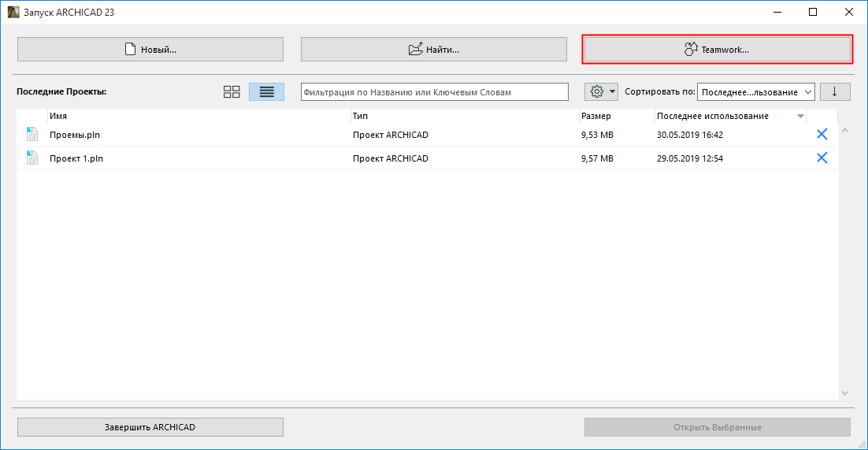Maximize the Запуск ARCHICAD 23 window
The height and width of the screenshot is (450, 868).
pyautogui.click(x=813, y=12)
